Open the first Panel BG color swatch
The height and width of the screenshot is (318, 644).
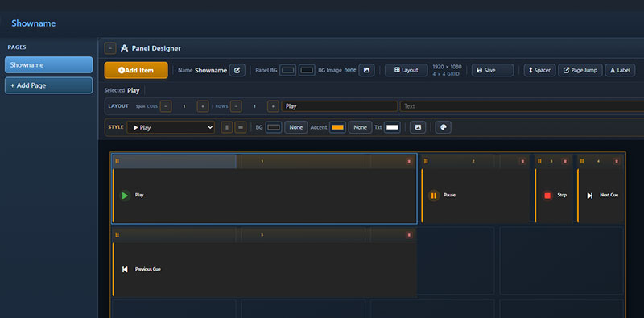coord(288,70)
